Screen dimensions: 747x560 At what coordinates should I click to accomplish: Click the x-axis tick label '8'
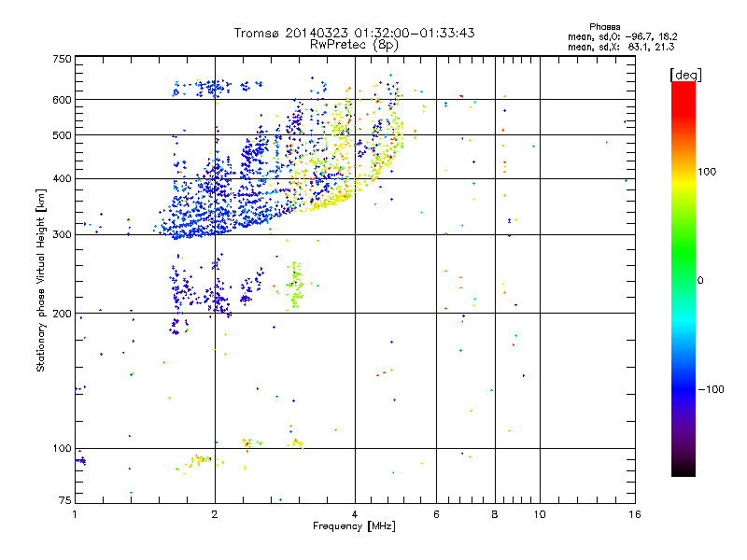click(495, 514)
